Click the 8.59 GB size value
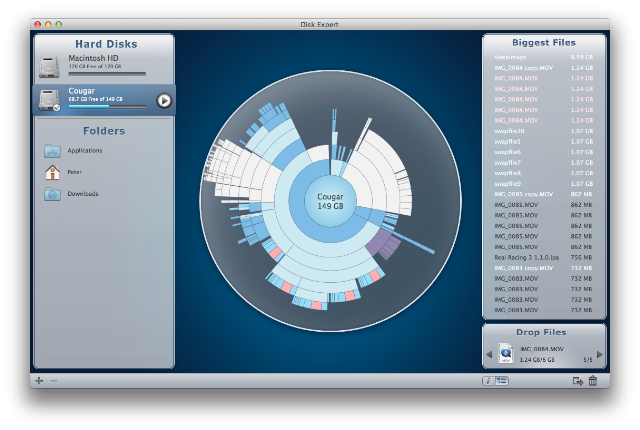Screen dimensions: 640x430 582,57
